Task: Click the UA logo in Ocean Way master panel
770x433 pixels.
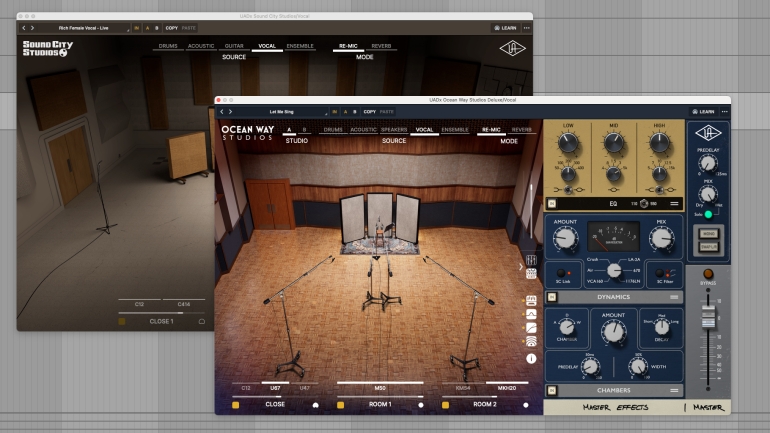Action: [708, 133]
